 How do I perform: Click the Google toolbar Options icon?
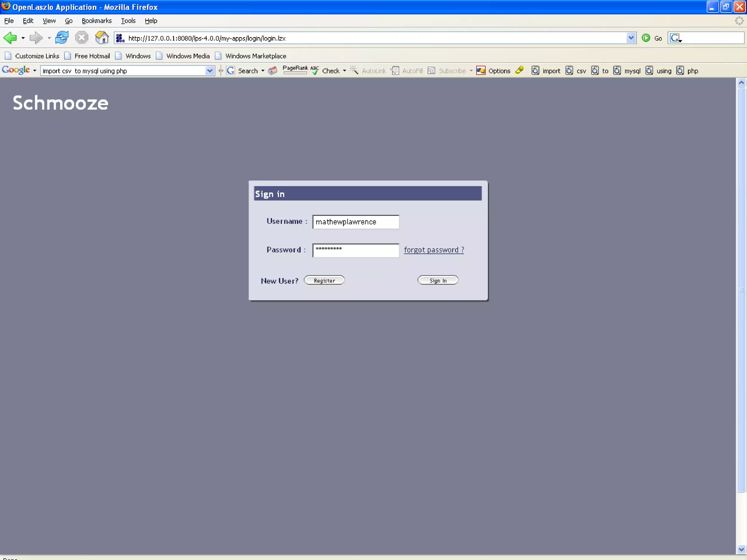481,71
